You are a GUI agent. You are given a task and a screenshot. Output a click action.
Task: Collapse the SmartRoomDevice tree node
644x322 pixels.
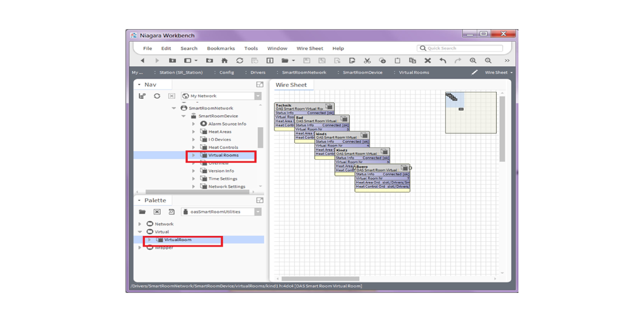[x=184, y=116]
